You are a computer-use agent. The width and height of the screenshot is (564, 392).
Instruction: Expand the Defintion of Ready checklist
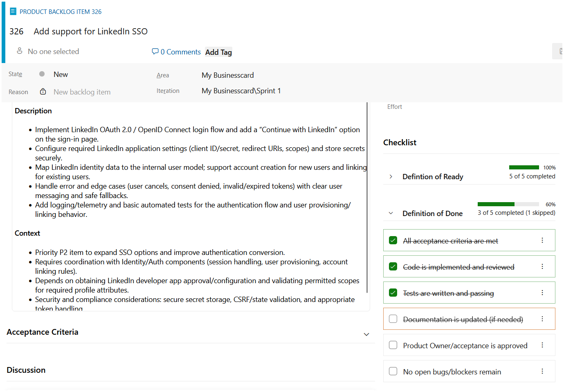391,177
